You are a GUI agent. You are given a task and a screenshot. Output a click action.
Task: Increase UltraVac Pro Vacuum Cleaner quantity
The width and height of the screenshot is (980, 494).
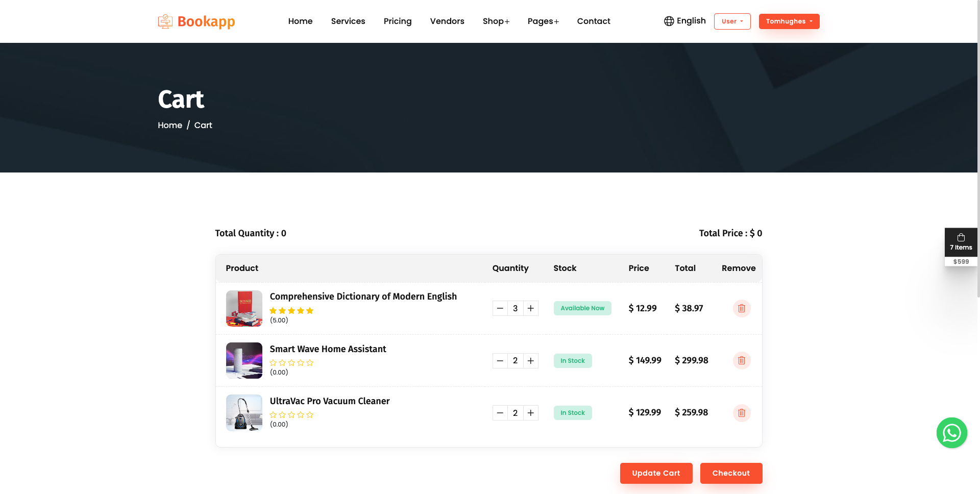[531, 413]
